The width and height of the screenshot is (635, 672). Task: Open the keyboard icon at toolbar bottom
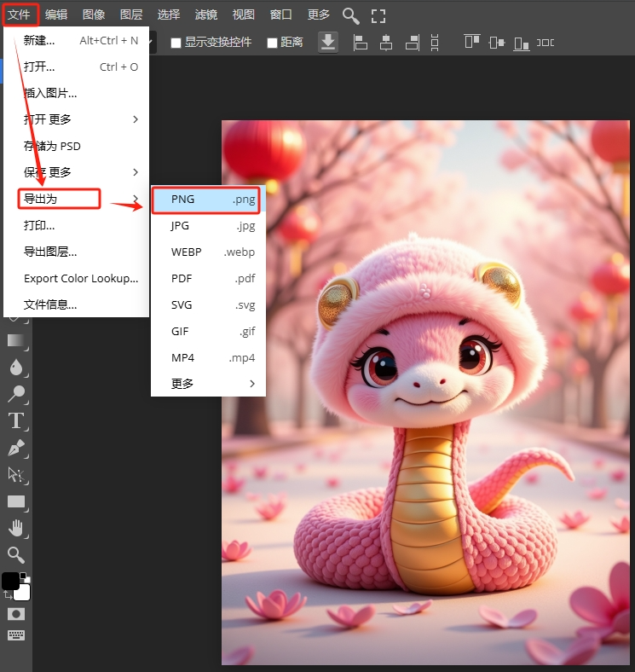pos(16,635)
